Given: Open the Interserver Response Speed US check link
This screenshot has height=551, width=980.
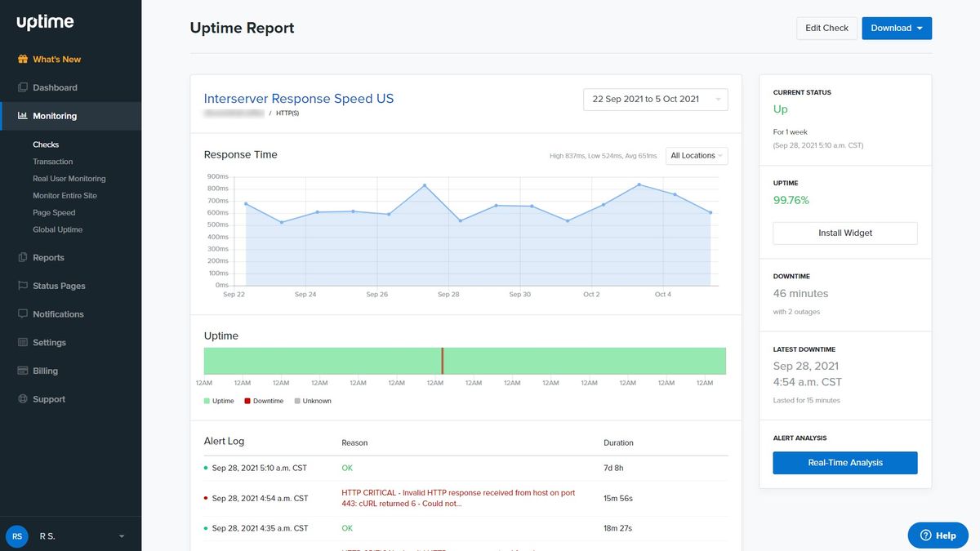Looking at the screenshot, I should 299,97.
